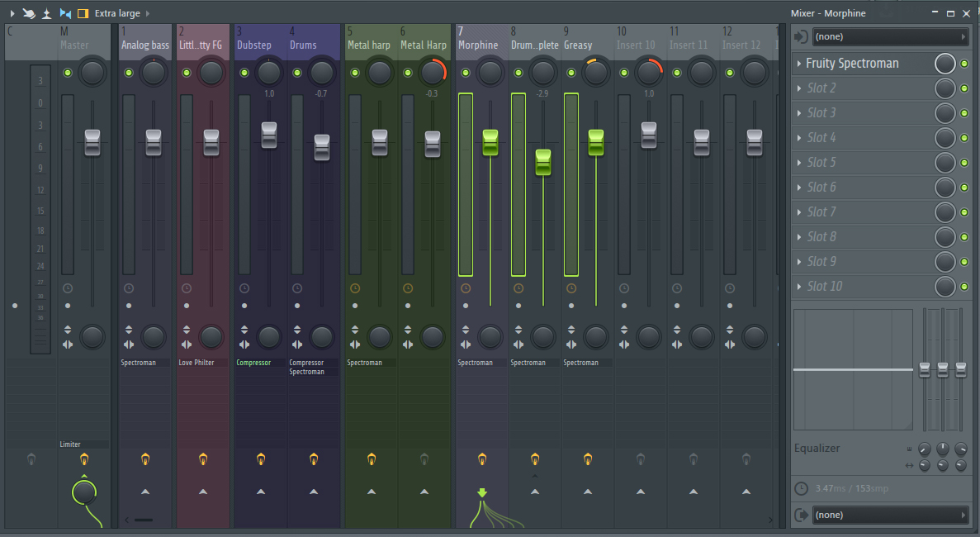Click the blue bow-tie icon in mixer toolbar
This screenshot has height=537, width=980.
pyautogui.click(x=65, y=13)
